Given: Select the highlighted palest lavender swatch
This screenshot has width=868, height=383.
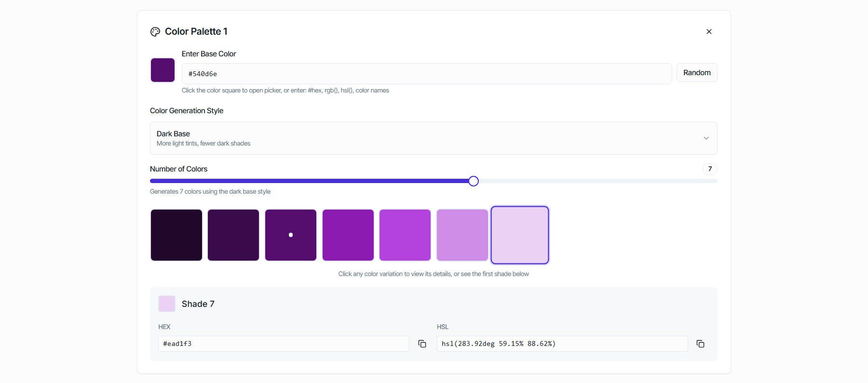Looking at the screenshot, I should click(x=520, y=235).
